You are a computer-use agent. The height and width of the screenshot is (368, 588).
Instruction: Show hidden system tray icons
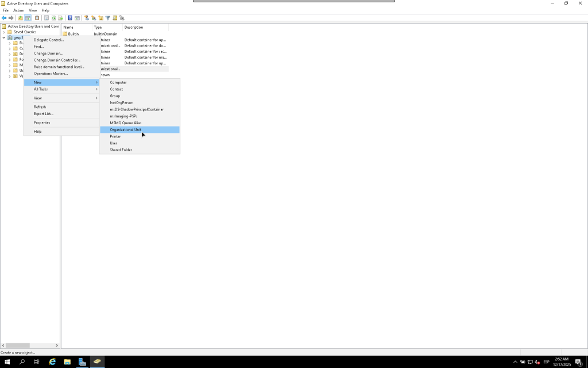515,362
